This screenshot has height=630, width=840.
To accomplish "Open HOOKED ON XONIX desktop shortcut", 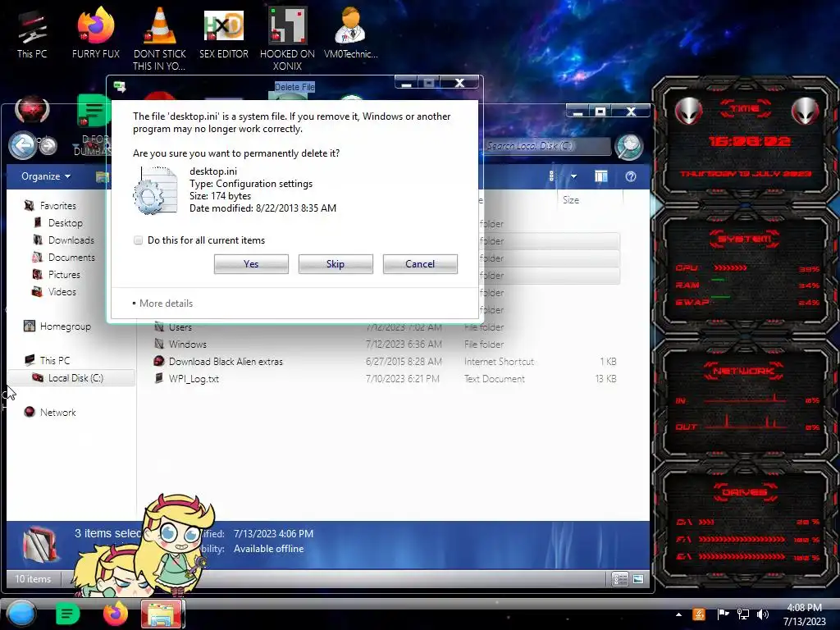I will tap(287, 39).
